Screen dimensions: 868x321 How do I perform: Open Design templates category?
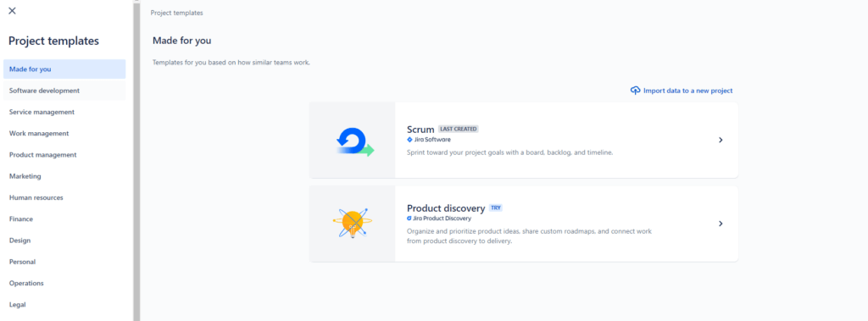64,241
